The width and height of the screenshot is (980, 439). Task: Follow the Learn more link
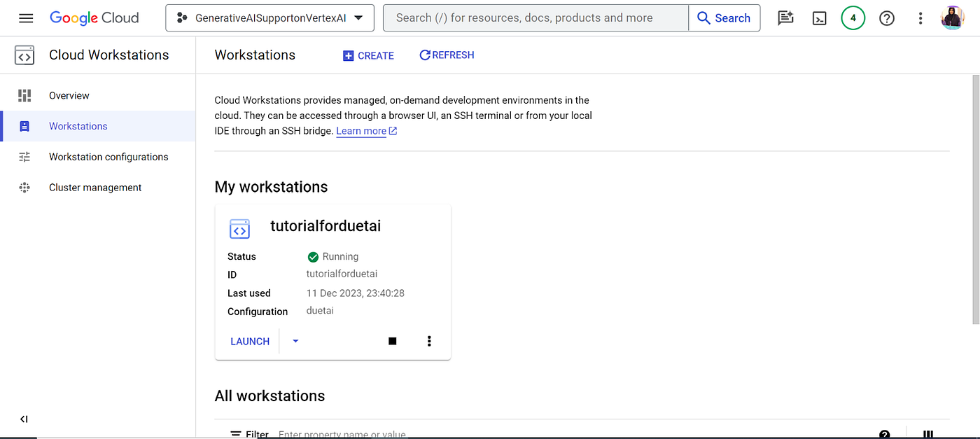pyautogui.click(x=367, y=131)
